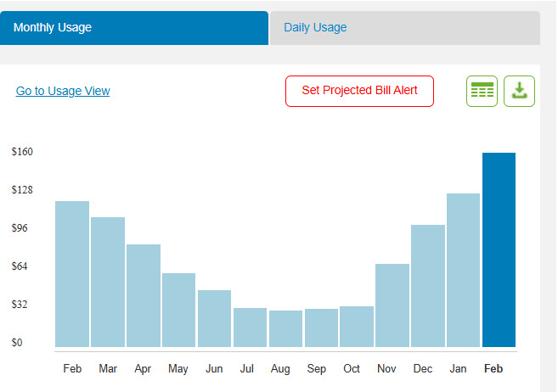558x392 pixels.
Task: Click the Jul usage bar
Action: click(x=251, y=328)
